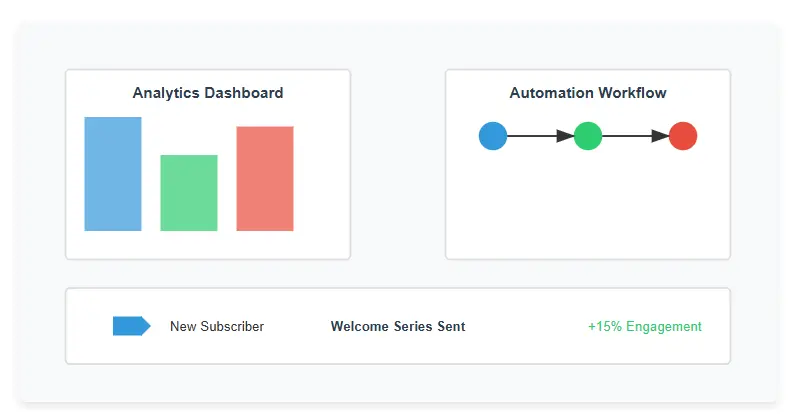Click the +15% Engagement green text
The image size is (793, 419).
(645, 326)
